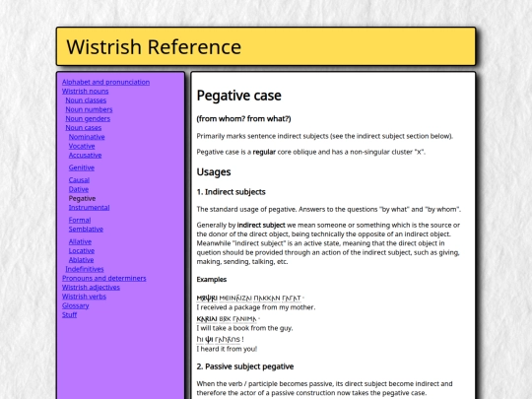Open Alphabet and pronunciation link
Screen dimensions: 532x399
(x=105, y=82)
